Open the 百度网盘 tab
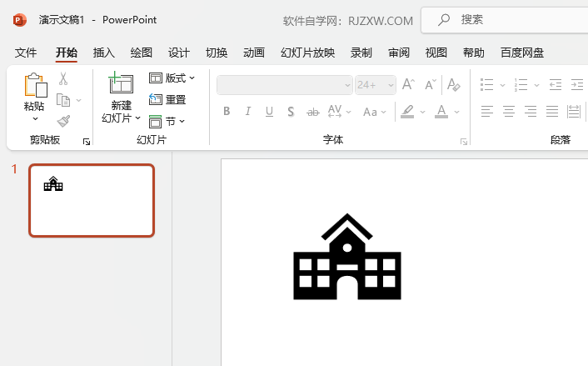Image resolution: width=588 pixels, height=366 pixels. (x=522, y=53)
